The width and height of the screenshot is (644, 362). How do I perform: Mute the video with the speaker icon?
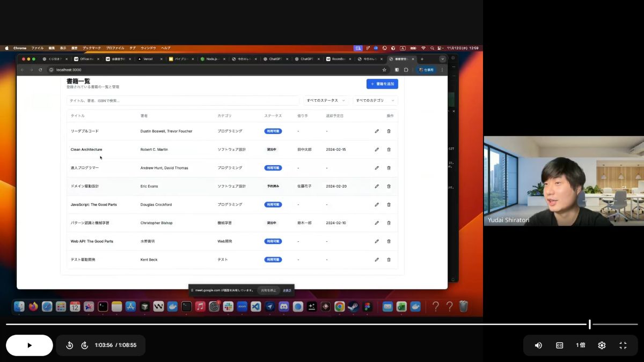click(538, 345)
